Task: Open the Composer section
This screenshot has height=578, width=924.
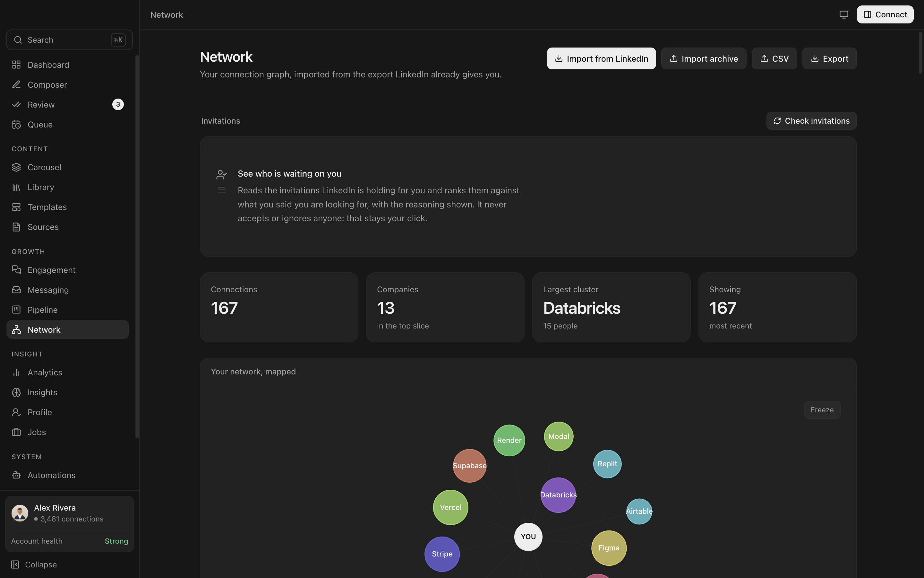Action: 68,84
